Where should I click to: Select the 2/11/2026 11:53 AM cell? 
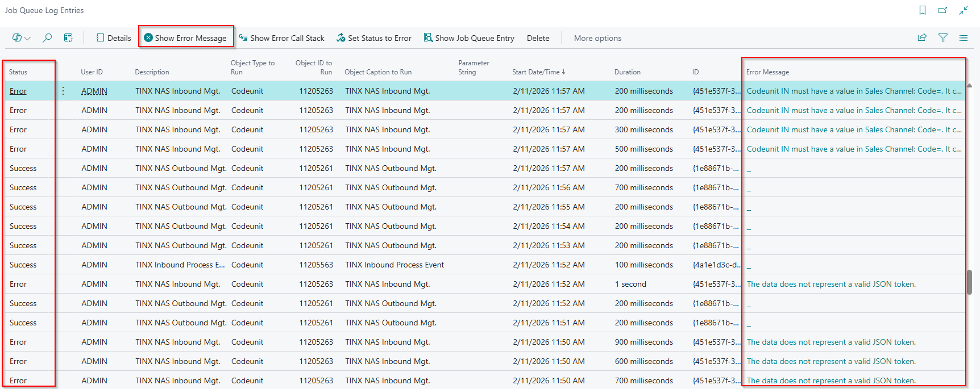click(x=549, y=245)
